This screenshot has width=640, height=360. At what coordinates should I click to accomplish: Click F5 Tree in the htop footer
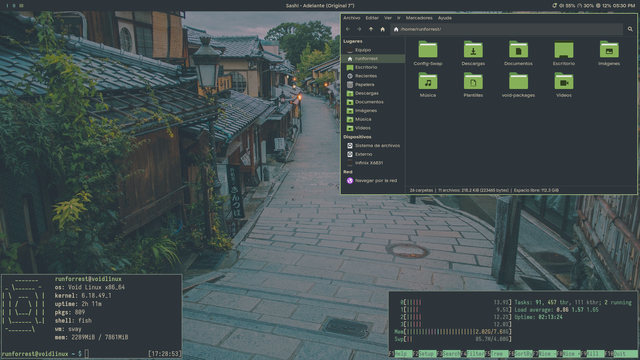496,353
